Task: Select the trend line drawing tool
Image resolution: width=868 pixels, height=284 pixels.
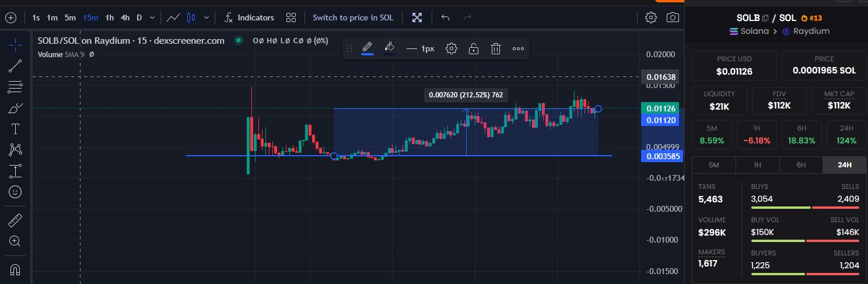Action: pos(15,66)
